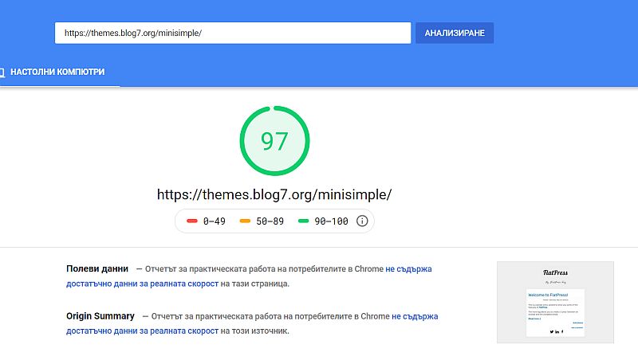Open the 'не съдържа' link in Origin Summary
Image resolution: width=638 pixels, height=364 pixels.
tap(415, 316)
